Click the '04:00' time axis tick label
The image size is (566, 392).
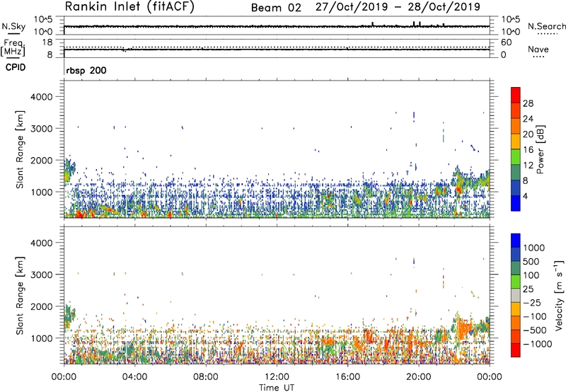[x=134, y=377]
